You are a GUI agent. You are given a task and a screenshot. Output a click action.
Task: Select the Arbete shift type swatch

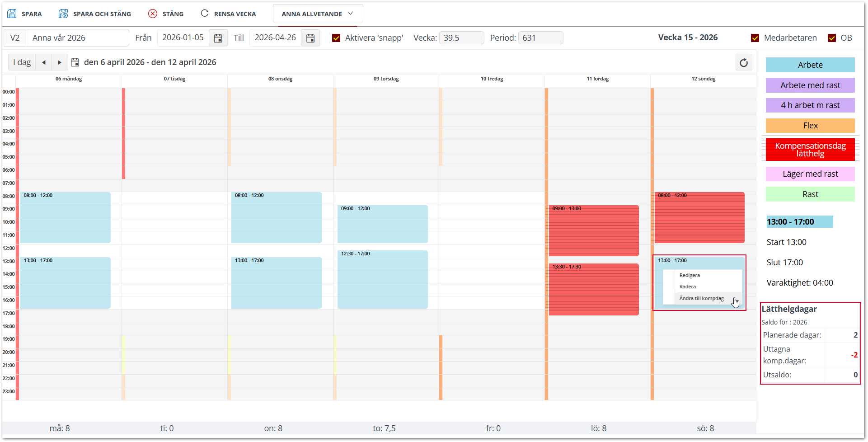[810, 65]
